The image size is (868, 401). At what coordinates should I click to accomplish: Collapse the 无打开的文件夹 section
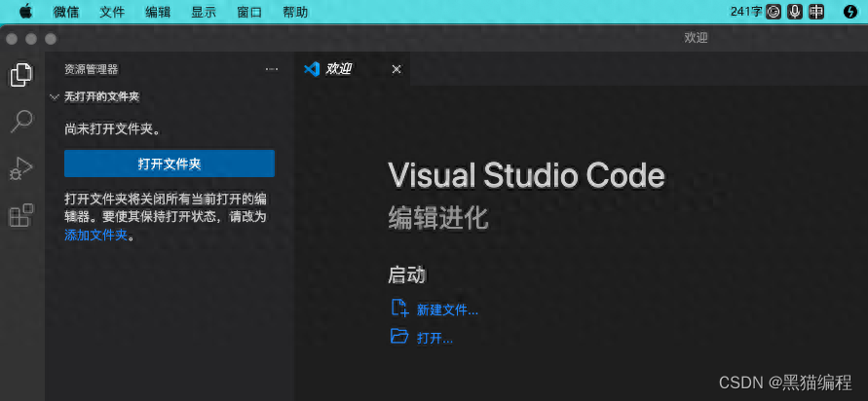click(x=55, y=96)
